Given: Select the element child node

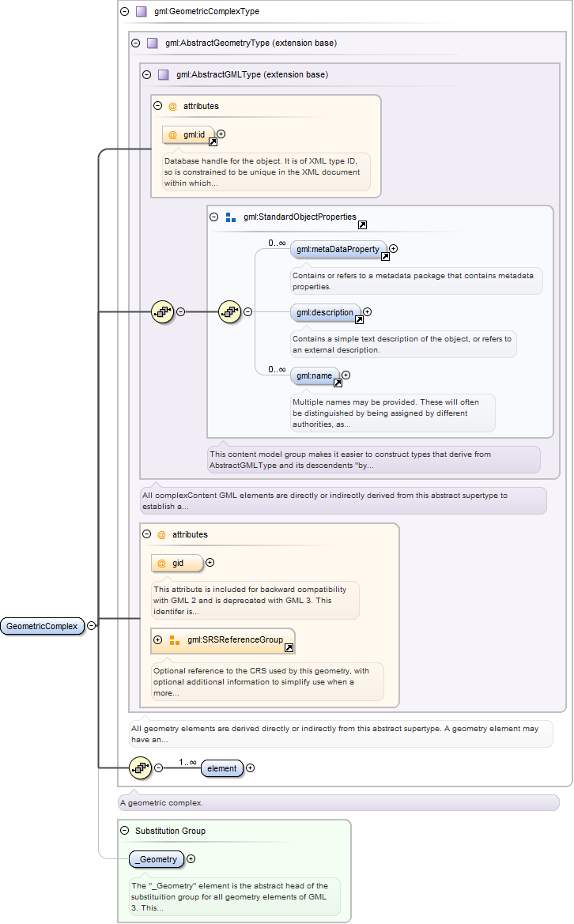Looking at the screenshot, I should pos(222,768).
